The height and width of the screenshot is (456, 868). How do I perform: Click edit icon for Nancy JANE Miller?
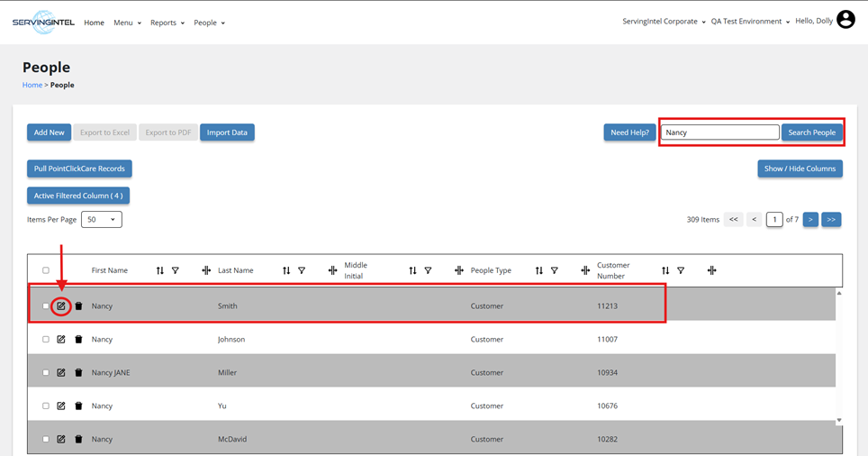click(x=61, y=373)
